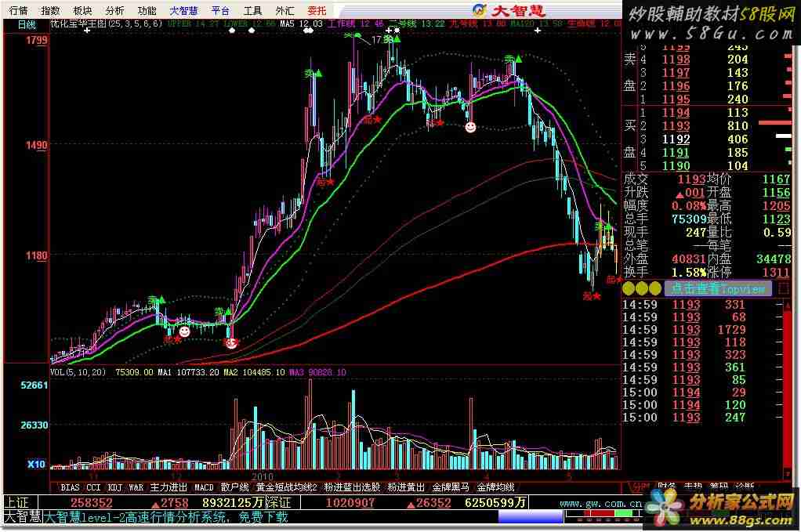The width and height of the screenshot is (801, 532).
Task: Select the 粉进蓝出选股 indicator tab
Action: pyautogui.click(x=352, y=487)
